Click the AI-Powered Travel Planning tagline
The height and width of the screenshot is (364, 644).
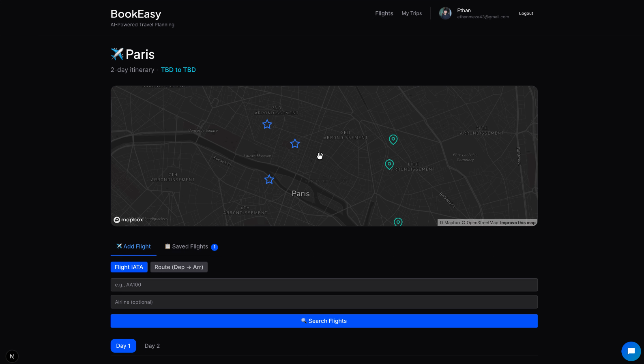point(142,25)
